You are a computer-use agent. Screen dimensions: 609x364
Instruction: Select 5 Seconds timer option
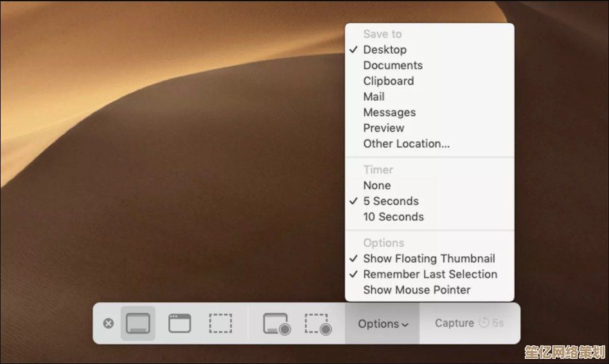[x=391, y=201]
